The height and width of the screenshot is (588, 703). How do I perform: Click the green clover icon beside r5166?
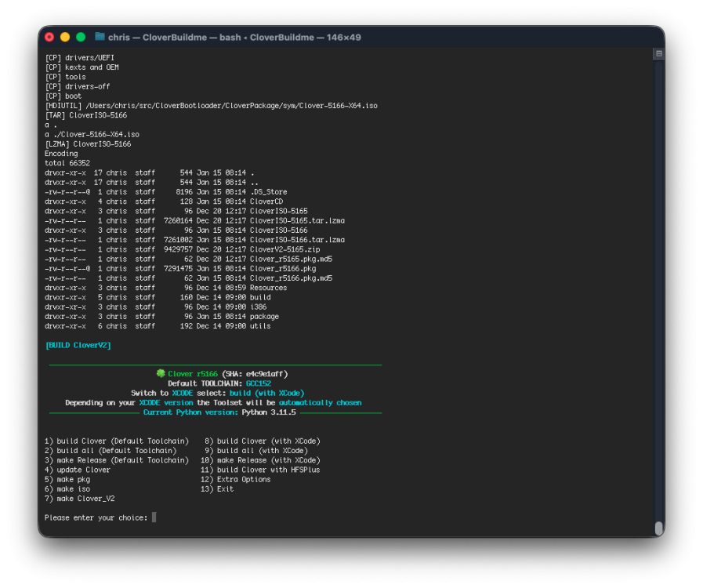click(161, 373)
